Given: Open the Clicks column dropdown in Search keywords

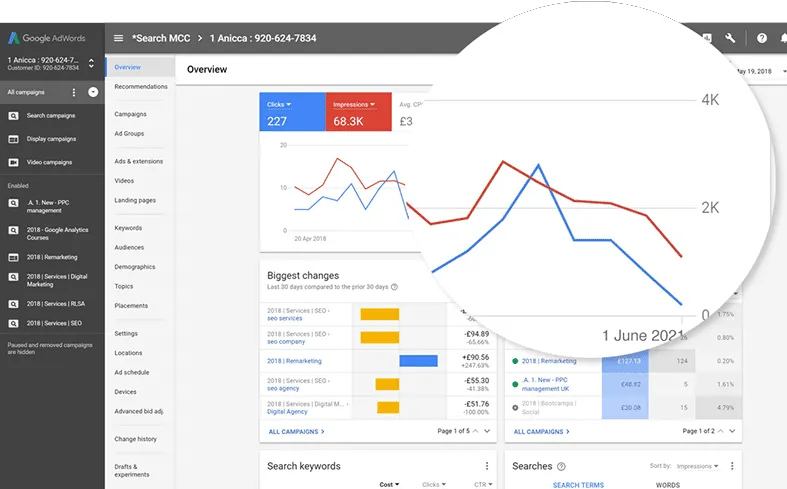Looking at the screenshot, I should coord(434,484).
